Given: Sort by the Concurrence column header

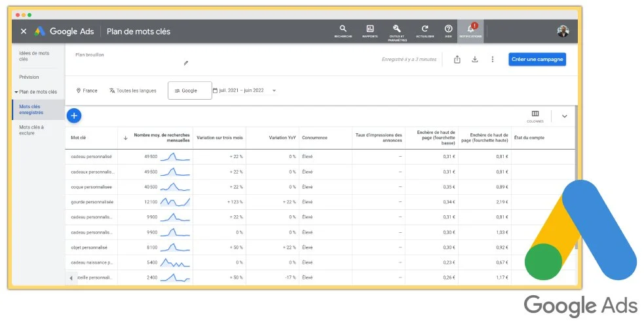Looking at the screenshot, I should click(314, 138).
